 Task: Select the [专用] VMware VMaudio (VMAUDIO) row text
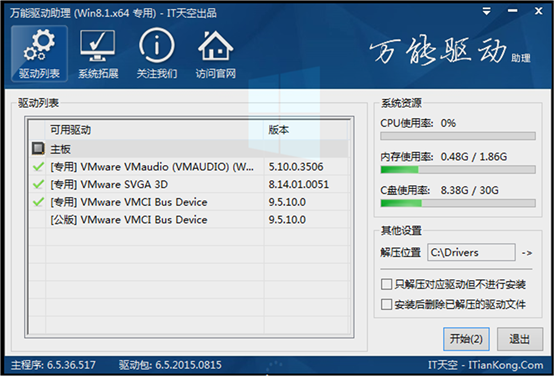152,166
